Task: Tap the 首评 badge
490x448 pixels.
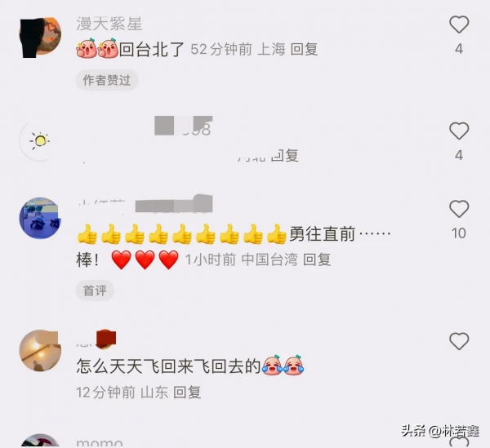Action: pos(95,291)
